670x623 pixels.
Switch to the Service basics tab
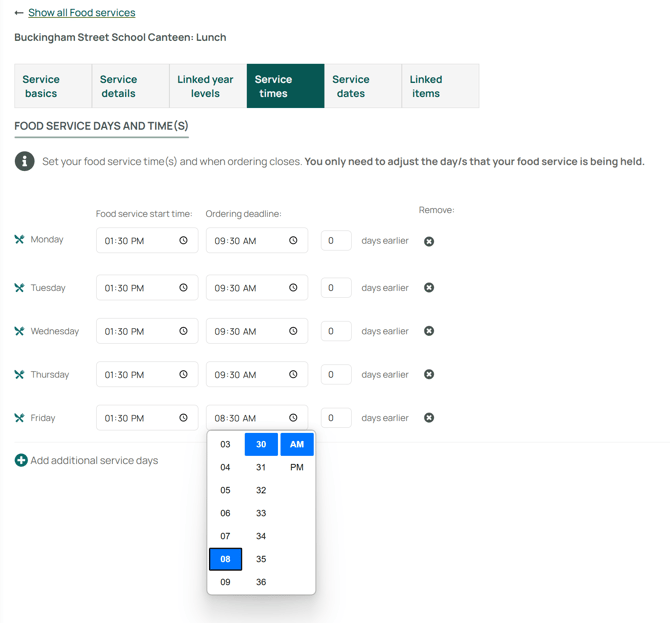53,86
